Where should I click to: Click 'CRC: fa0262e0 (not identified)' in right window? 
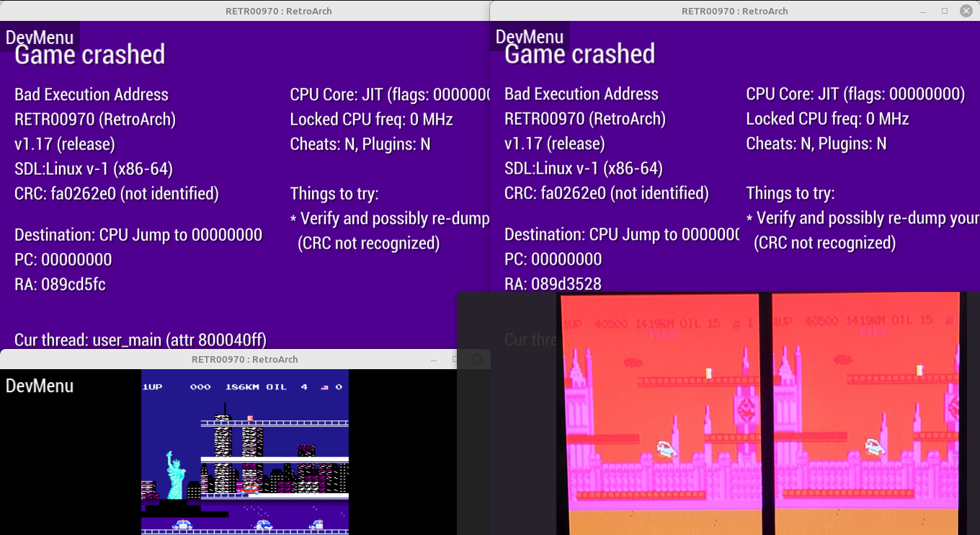pyautogui.click(x=607, y=193)
